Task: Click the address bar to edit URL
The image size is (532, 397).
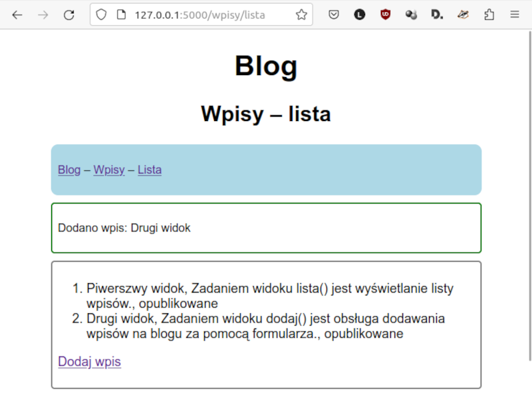Action: tap(199, 14)
